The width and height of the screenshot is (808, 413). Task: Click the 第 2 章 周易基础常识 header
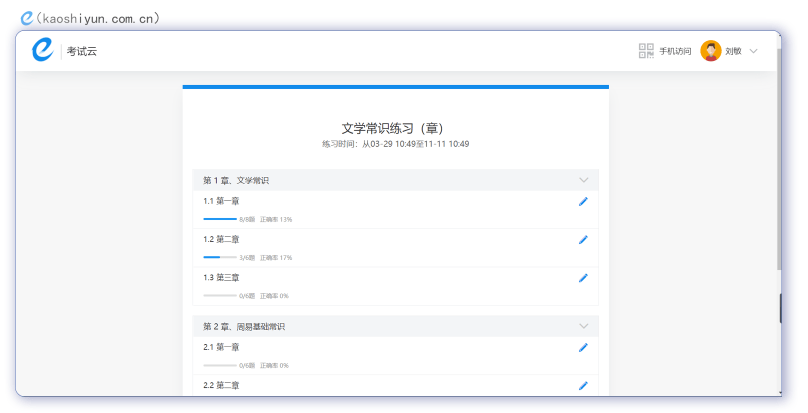[245, 327]
